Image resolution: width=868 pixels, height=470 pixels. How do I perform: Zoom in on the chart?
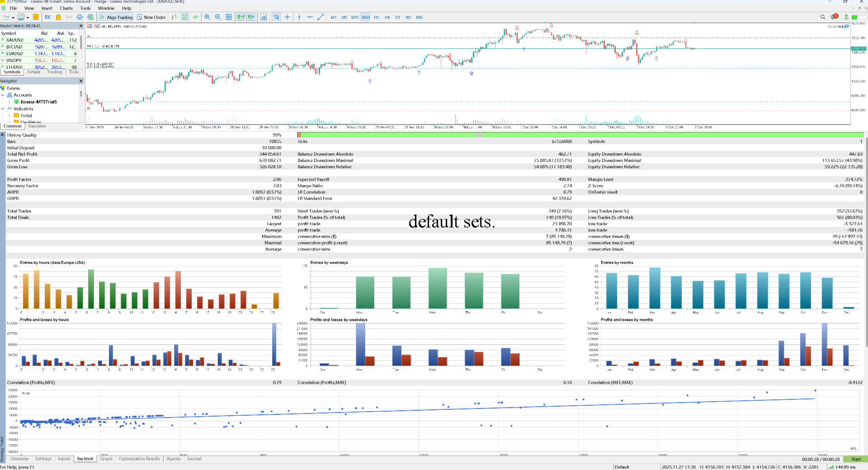coord(207,17)
